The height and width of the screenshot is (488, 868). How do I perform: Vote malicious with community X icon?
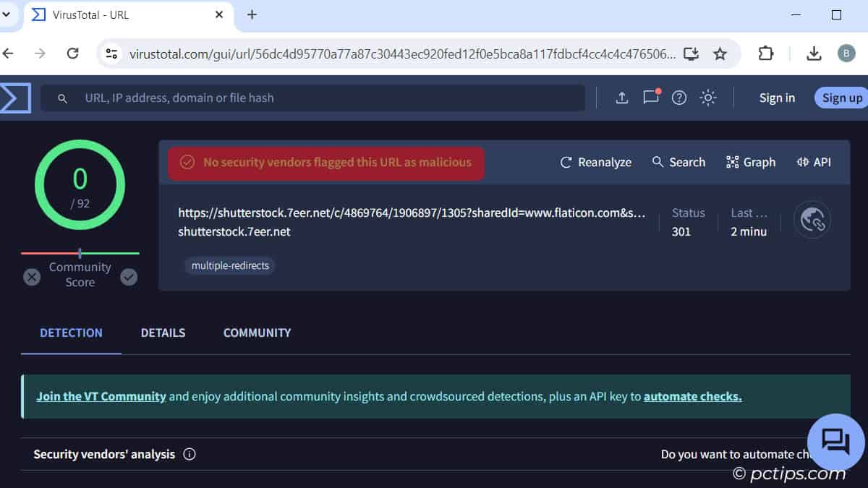tap(32, 277)
